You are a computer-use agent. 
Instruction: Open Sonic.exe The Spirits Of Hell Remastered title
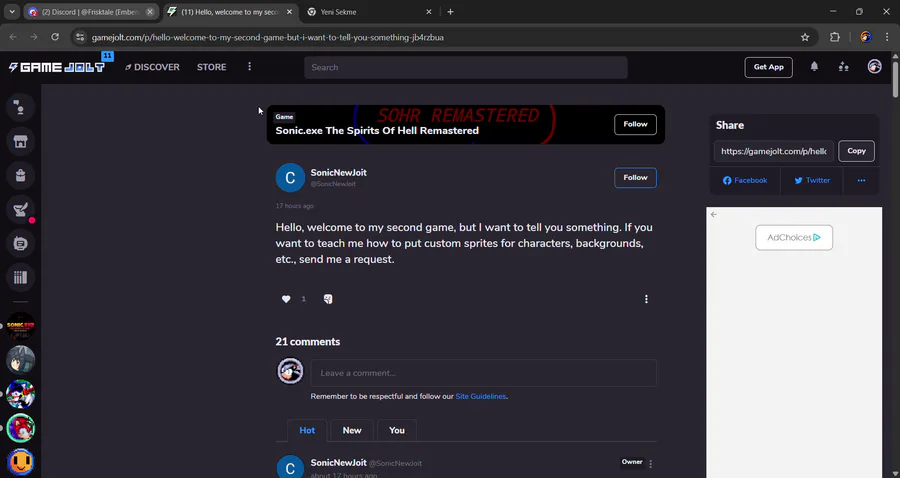pos(377,131)
